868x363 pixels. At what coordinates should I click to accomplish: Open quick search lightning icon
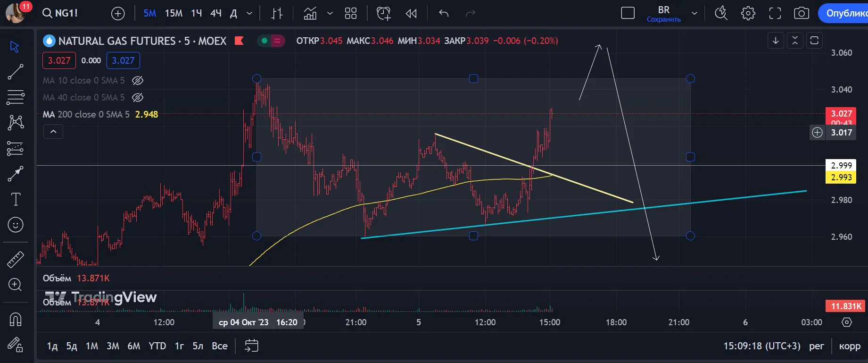[721, 13]
